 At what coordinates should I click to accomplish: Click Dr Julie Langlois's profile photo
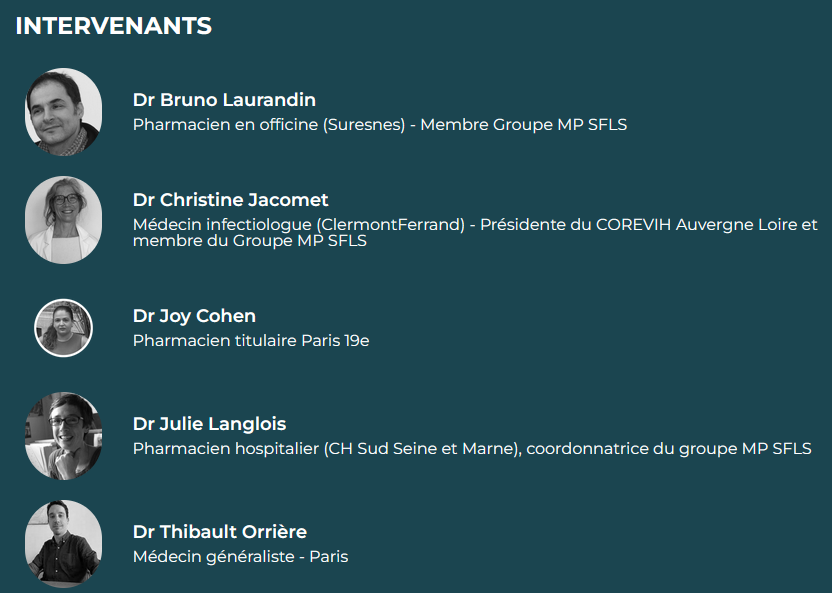tap(64, 436)
